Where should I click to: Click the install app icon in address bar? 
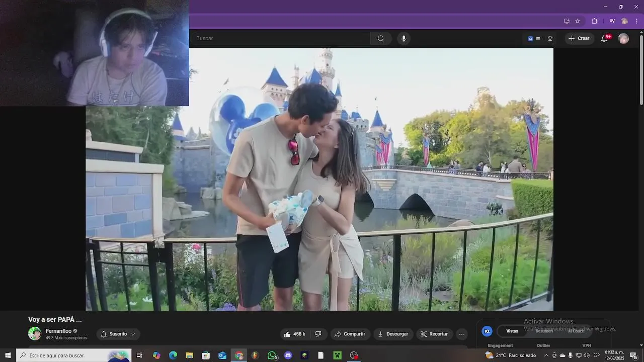coord(567,21)
